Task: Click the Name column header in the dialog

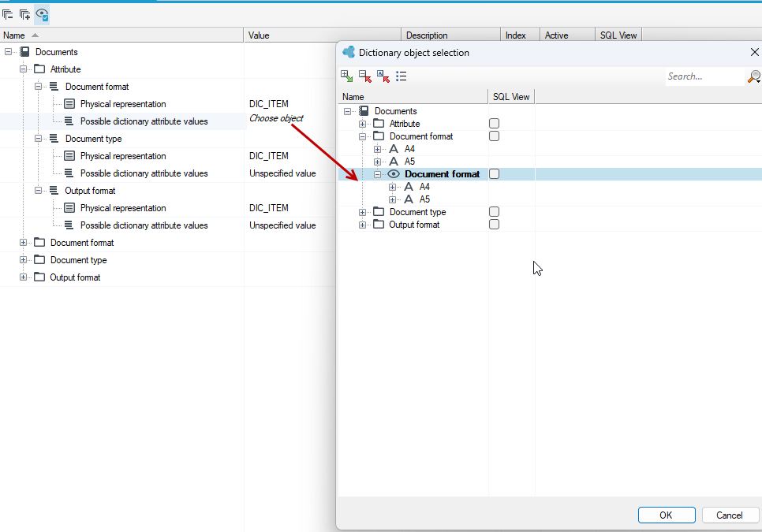Action: (413, 97)
